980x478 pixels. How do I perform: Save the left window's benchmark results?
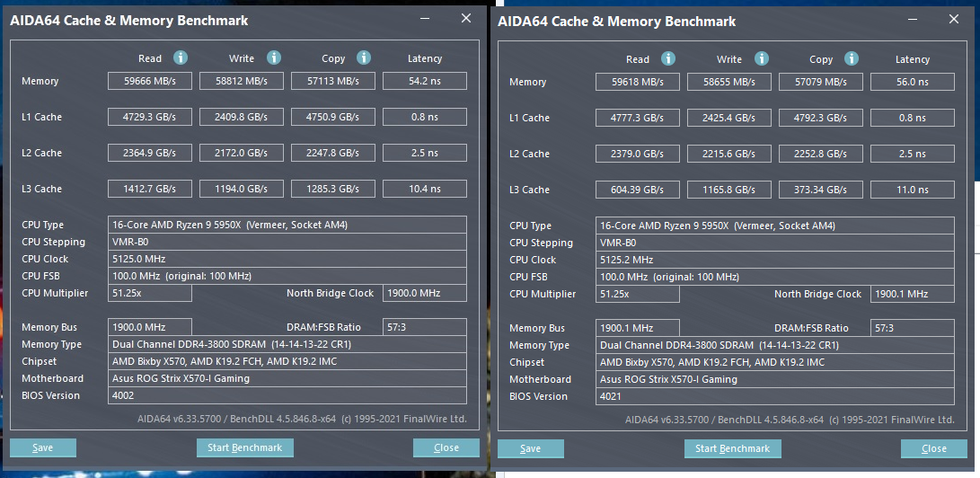(x=43, y=447)
